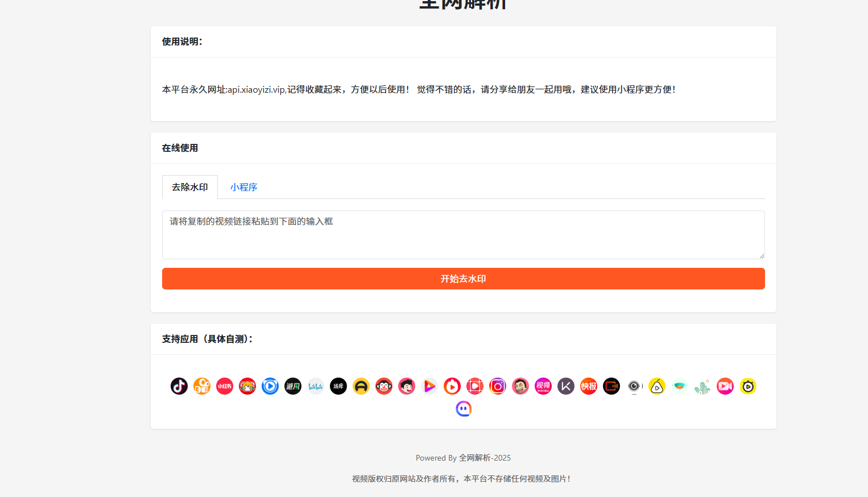This screenshot has height=497, width=868.
Task: Select the red Xiaohongshu icon
Action: pyautogui.click(x=225, y=386)
